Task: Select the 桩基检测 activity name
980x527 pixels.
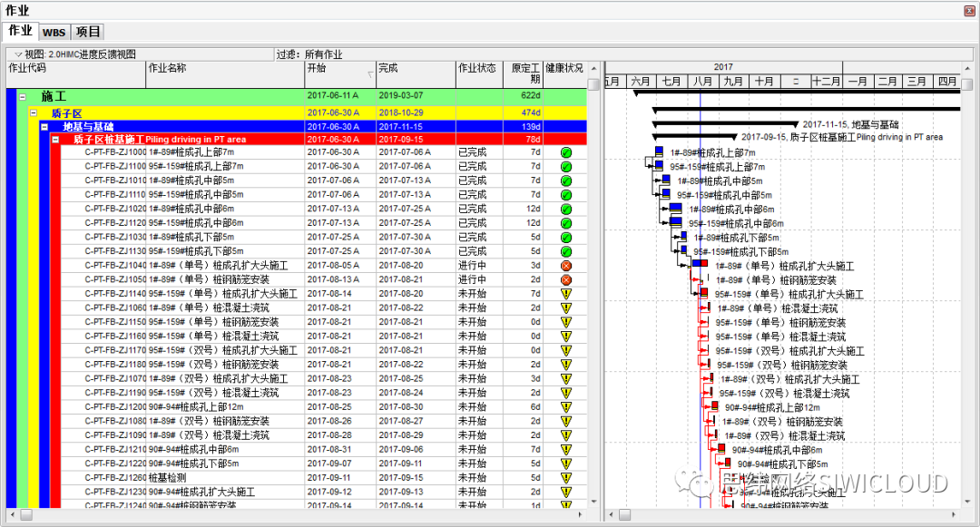Action: (x=167, y=478)
